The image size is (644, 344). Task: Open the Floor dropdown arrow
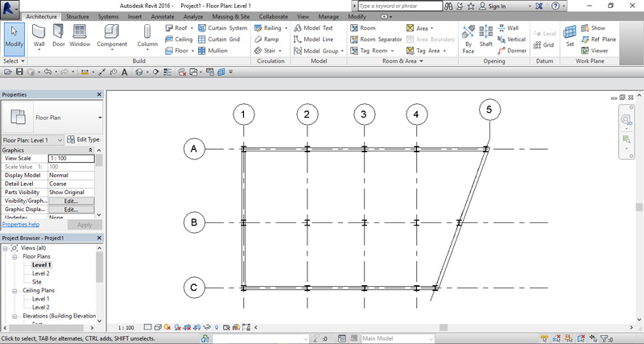click(192, 51)
